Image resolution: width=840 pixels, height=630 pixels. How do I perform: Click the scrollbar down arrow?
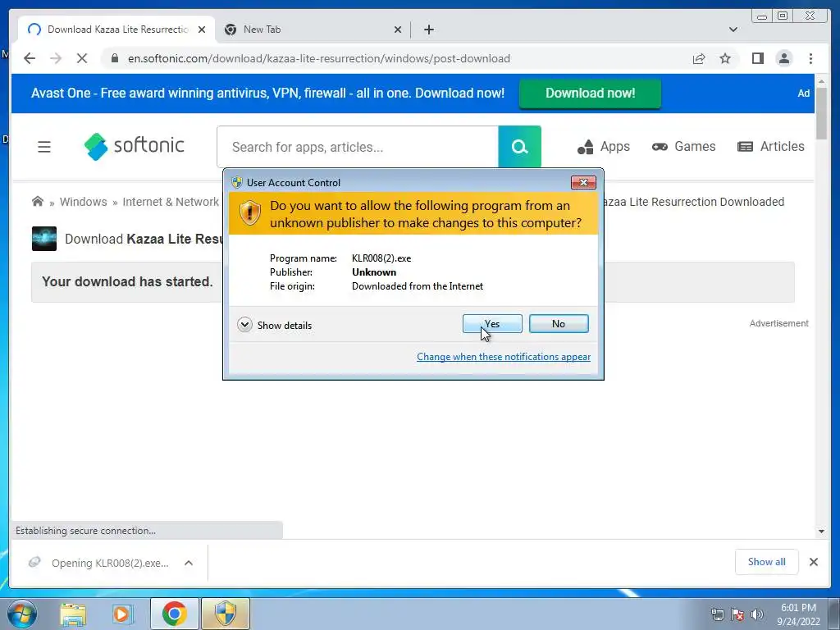(821, 532)
